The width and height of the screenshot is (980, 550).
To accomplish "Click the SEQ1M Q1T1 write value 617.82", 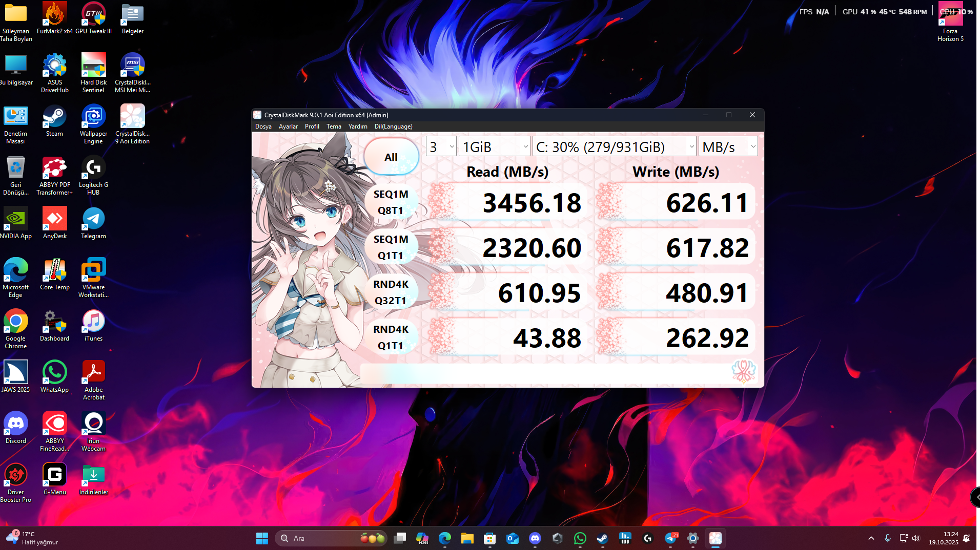I will [x=707, y=248].
